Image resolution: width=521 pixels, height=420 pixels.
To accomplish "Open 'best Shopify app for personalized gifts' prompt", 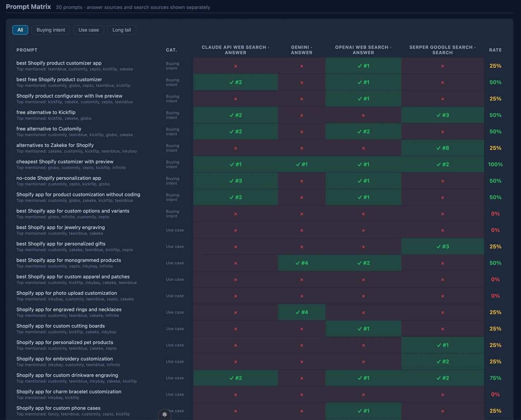I will coord(61,244).
